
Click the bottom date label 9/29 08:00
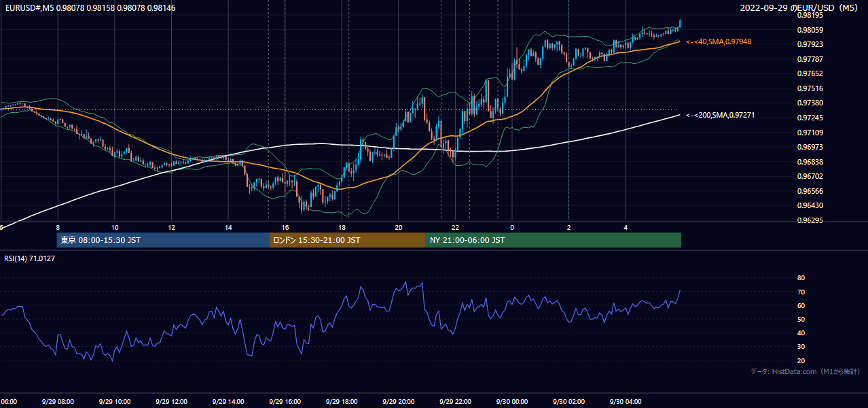[x=58, y=401]
